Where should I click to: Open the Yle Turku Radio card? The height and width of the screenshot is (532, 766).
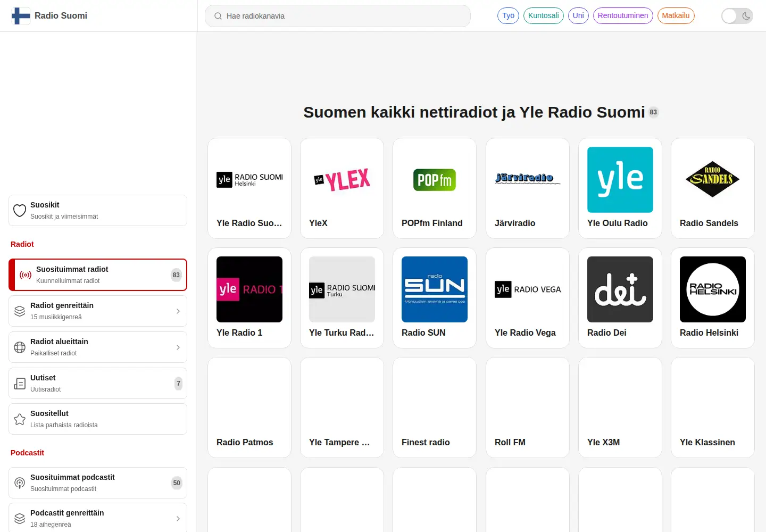coord(342,298)
